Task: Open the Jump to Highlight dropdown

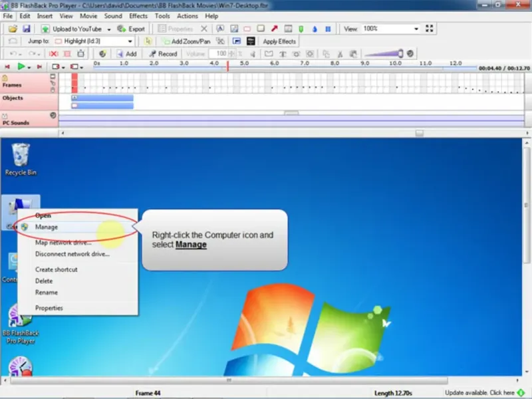Action: point(130,41)
